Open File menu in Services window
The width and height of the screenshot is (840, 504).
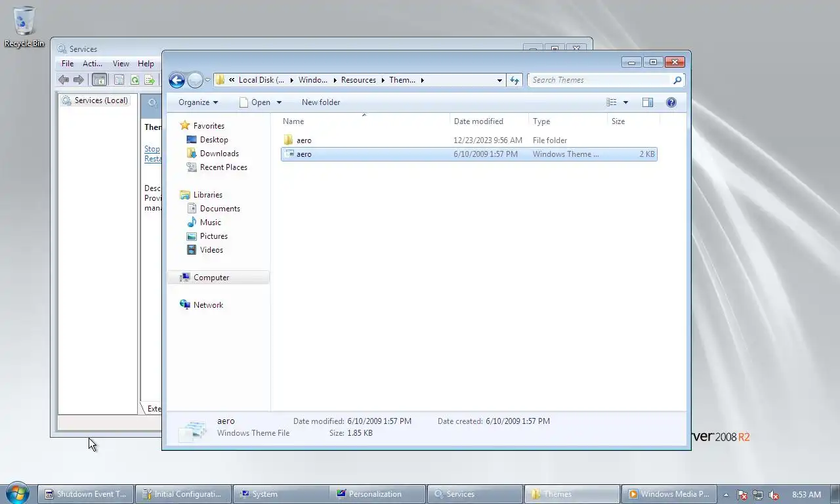(68, 64)
